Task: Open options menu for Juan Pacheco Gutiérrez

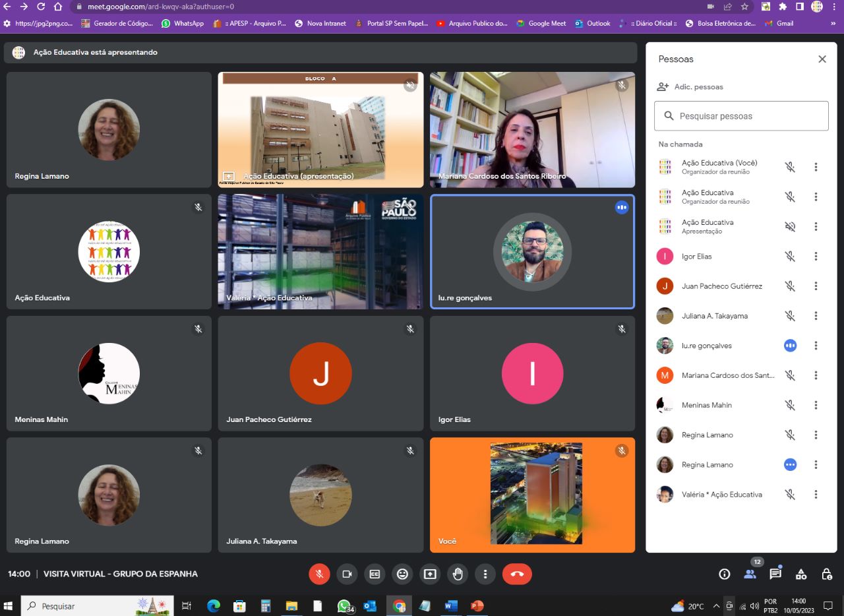Action: [816, 286]
